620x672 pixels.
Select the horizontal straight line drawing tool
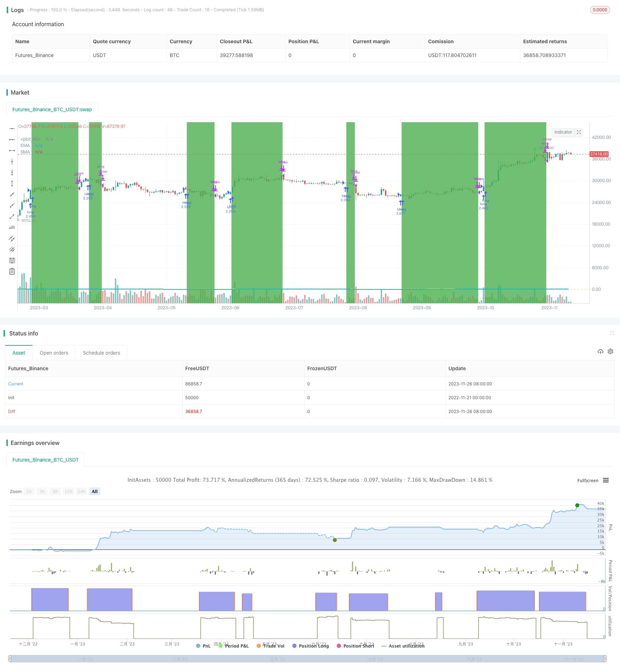[12, 129]
